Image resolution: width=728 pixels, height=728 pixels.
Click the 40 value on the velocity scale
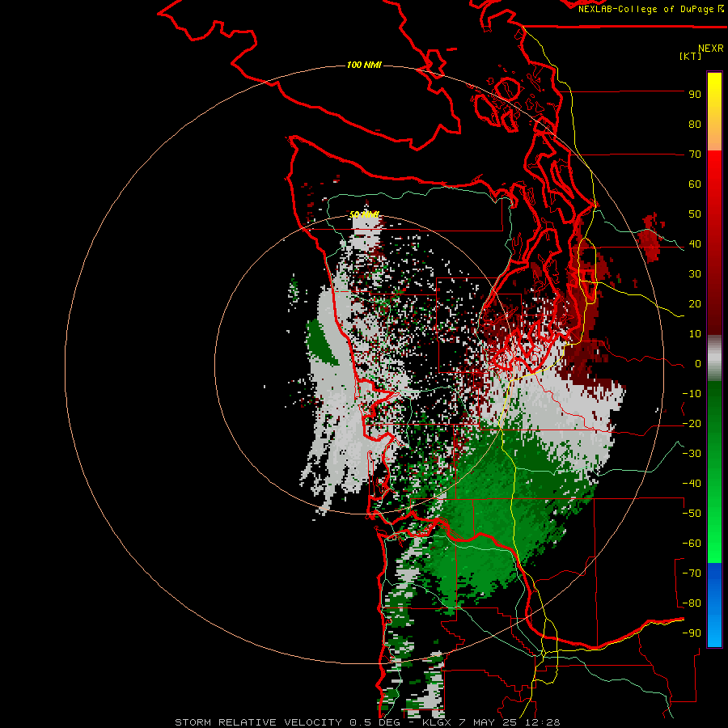coord(695,244)
